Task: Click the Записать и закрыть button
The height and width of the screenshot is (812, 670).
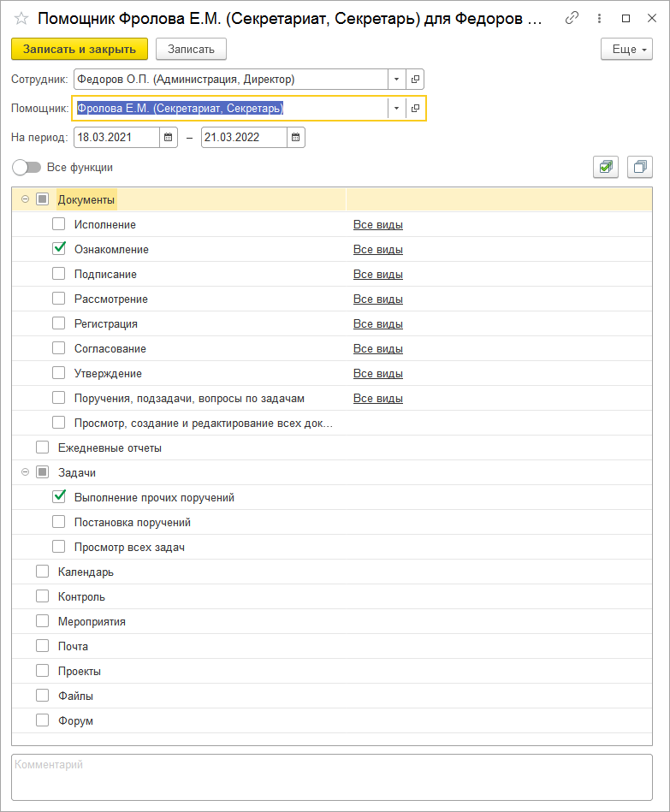Action: (x=80, y=50)
